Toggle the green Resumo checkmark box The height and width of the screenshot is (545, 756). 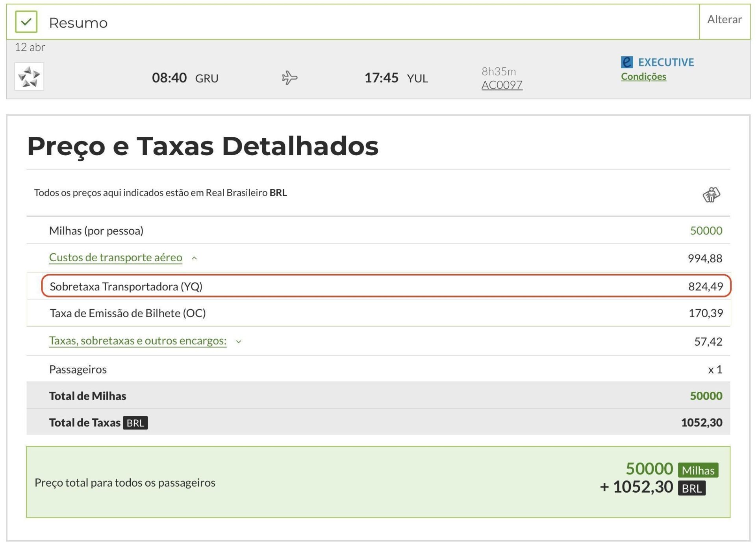pyautogui.click(x=26, y=22)
